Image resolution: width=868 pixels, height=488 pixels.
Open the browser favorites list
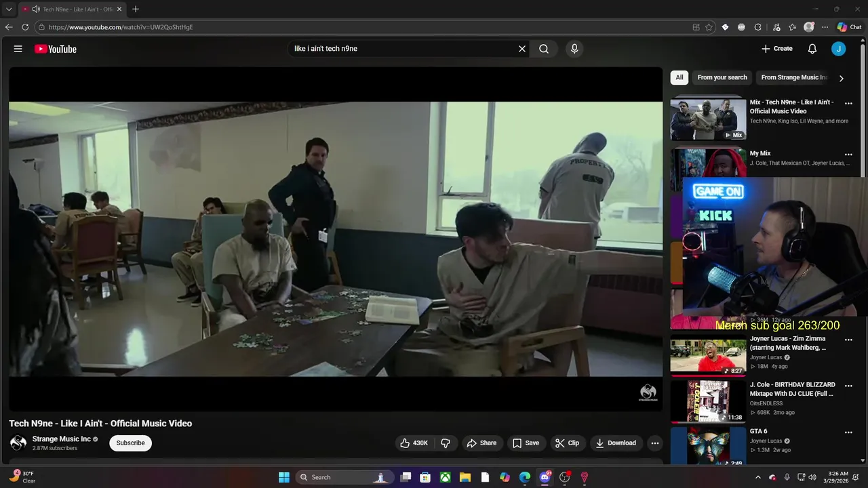click(792, 27)
